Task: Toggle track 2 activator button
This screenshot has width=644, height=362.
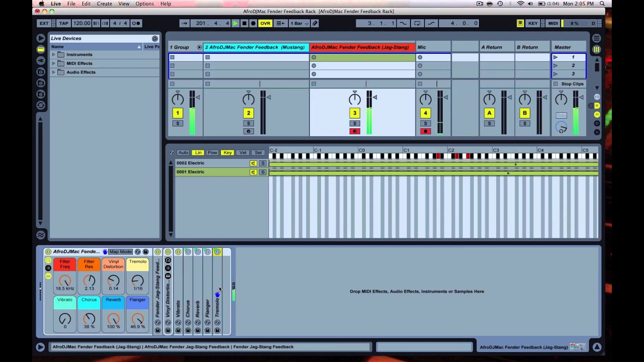Action: point(249,113)
